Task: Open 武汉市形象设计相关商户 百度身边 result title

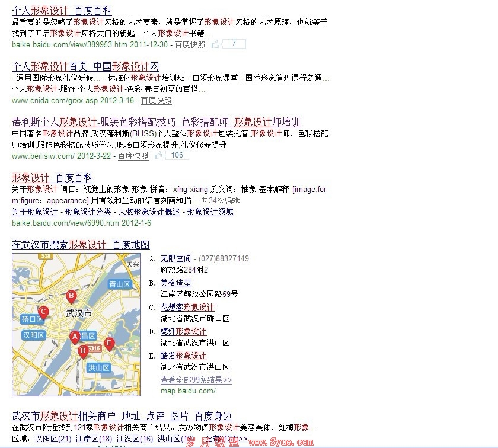Action: pos(122,416)
